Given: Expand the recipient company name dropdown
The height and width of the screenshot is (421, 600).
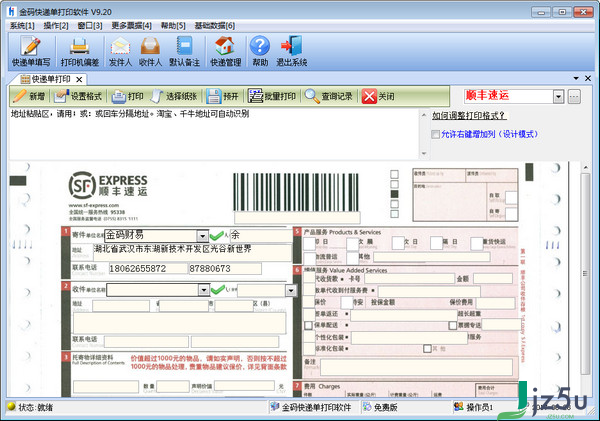Looking at the screenshot, I should tap(204, 290).
